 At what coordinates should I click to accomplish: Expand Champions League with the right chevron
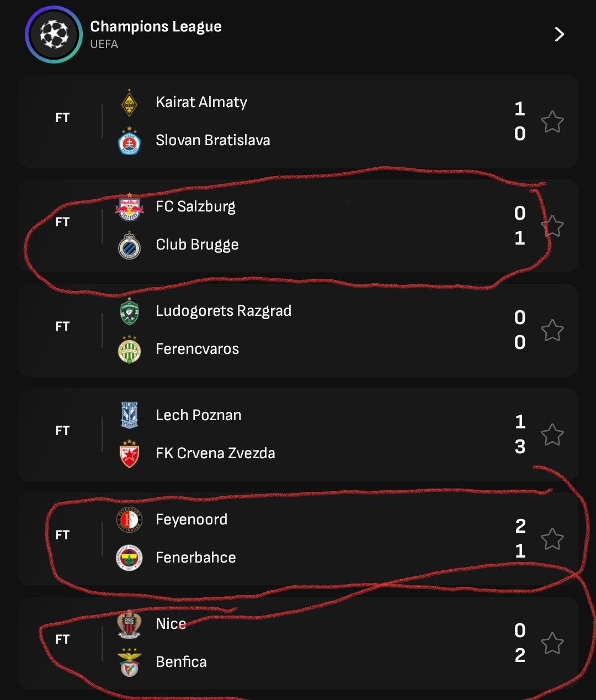point(559,34)
